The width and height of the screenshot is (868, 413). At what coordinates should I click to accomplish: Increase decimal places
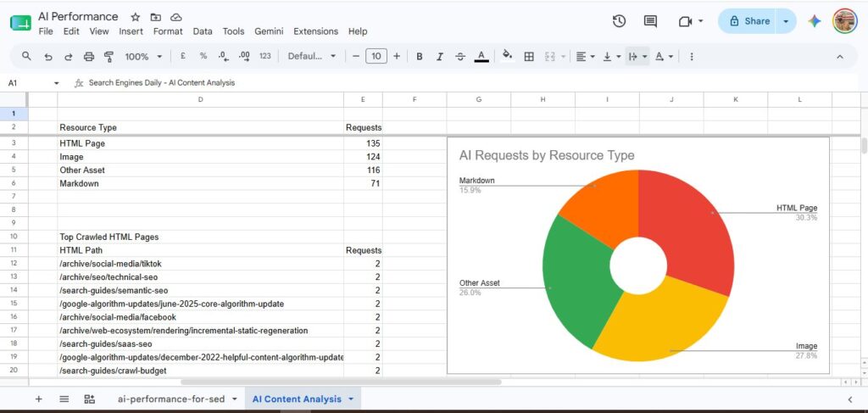coord(243,56)
